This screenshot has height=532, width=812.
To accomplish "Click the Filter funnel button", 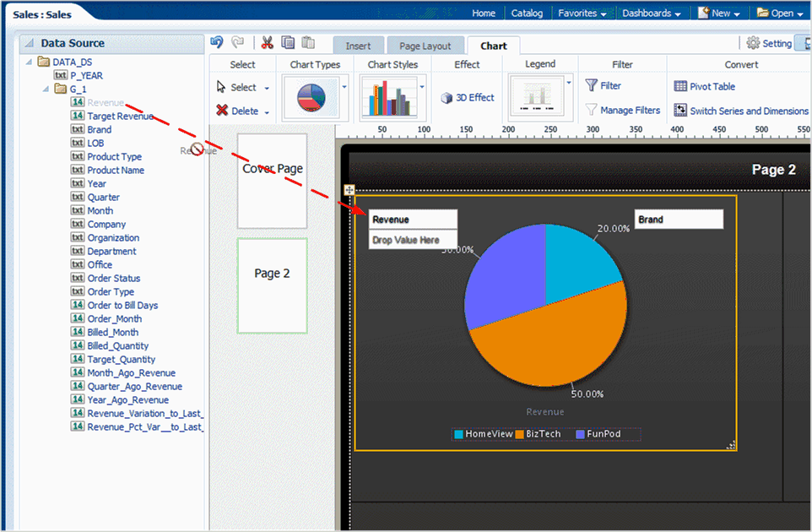I will point(603,85).
